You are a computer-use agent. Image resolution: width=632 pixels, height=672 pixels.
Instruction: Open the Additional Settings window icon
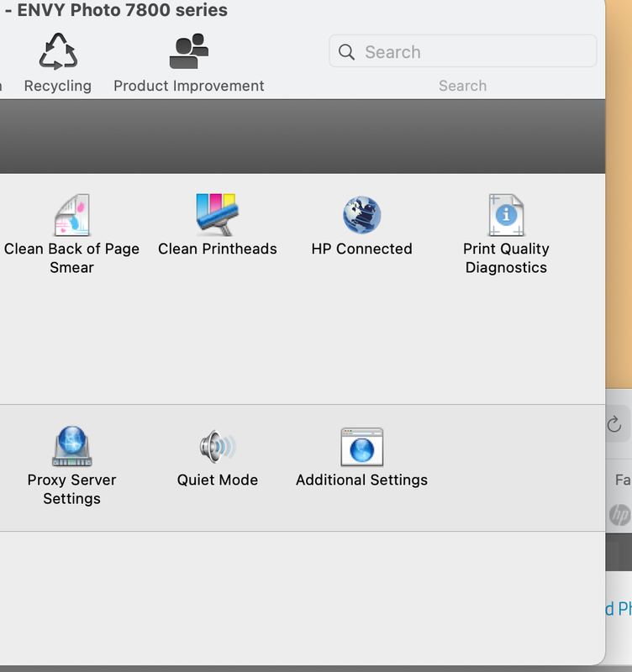(x=361, y=446)
